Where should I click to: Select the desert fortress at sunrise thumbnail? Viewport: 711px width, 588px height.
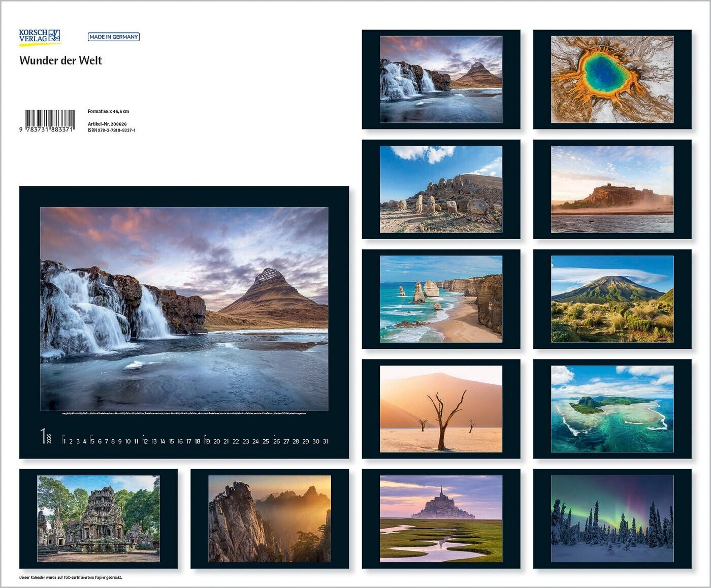pos(612,189)
